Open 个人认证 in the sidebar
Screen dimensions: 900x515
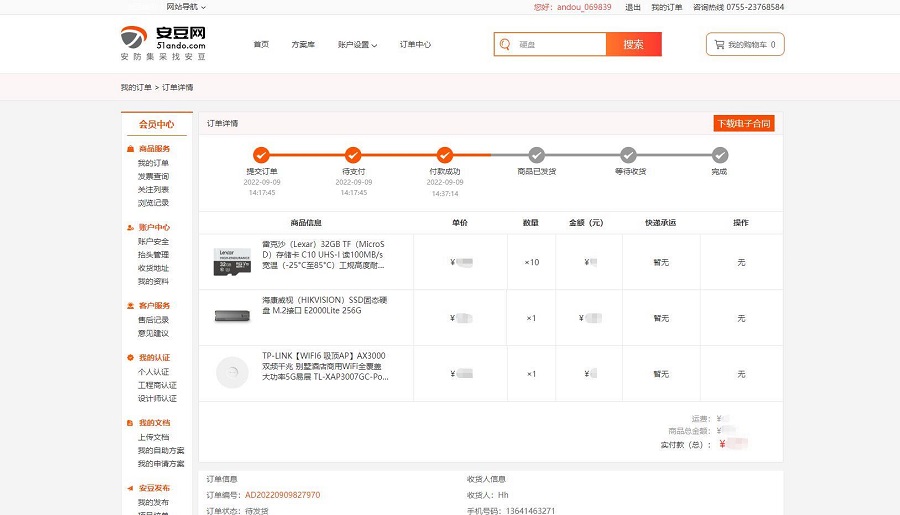click(153, 372)
